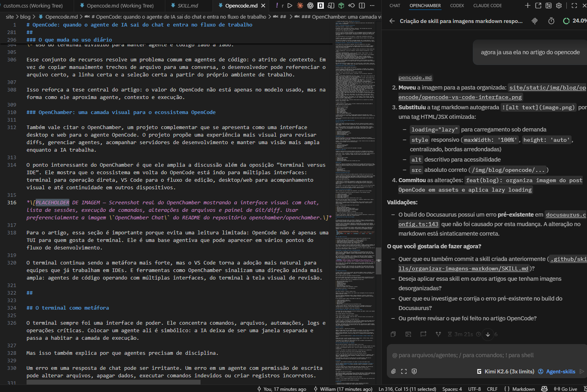Attach a file with the input paperclip
Viewport: 587px width, 392px height.
click(x=394, y=371)
